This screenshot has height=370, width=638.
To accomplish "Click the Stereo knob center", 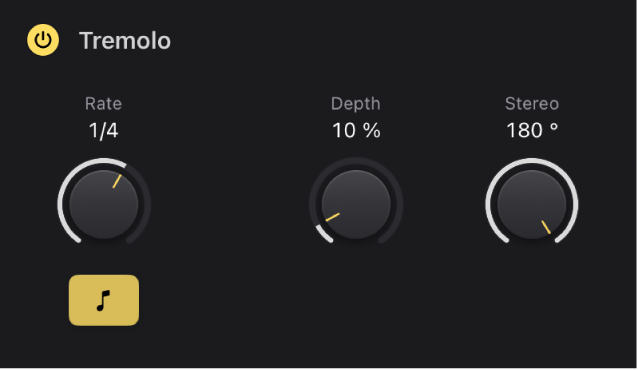I will 532,204.
